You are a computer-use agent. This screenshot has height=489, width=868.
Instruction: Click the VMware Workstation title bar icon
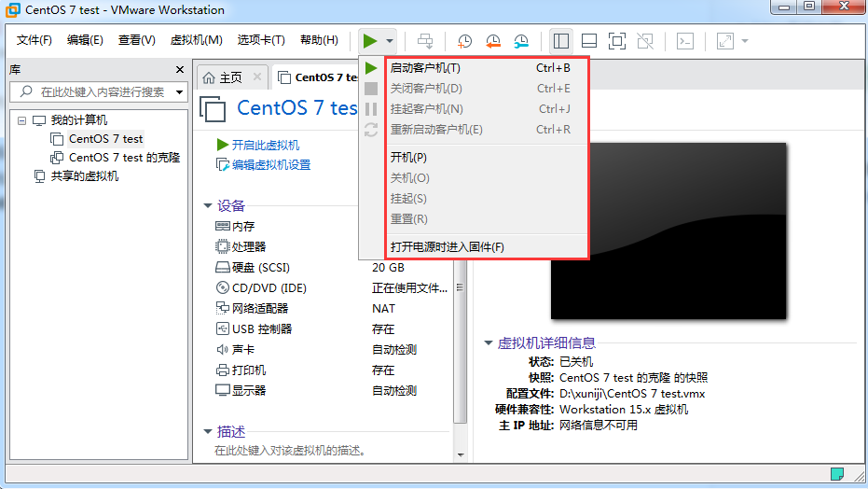[12, 10]
